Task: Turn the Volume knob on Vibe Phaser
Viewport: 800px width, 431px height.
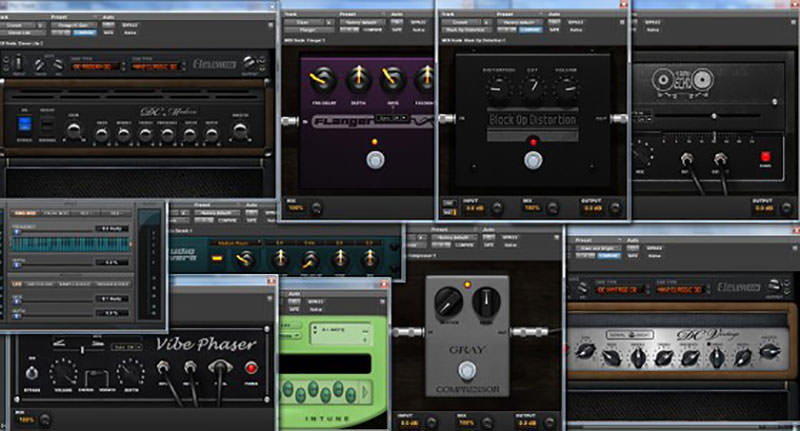Action: (63, 373)
